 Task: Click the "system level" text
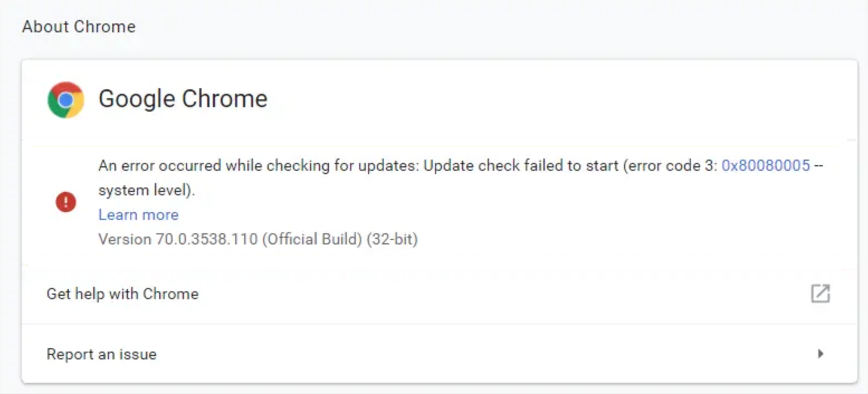coord(144,190)
